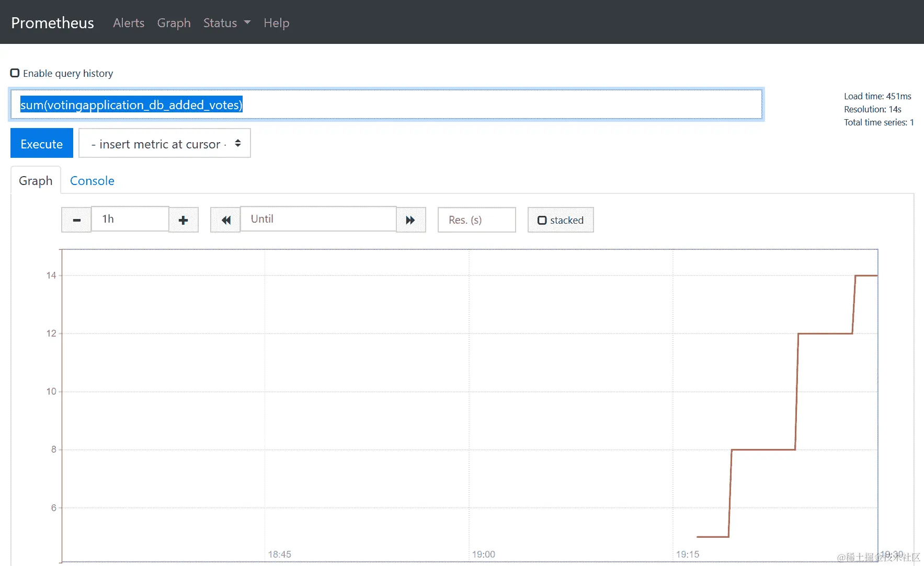Click the 19:00 x-axis time label
924x566 pixels.
click(x=484, y=554)
